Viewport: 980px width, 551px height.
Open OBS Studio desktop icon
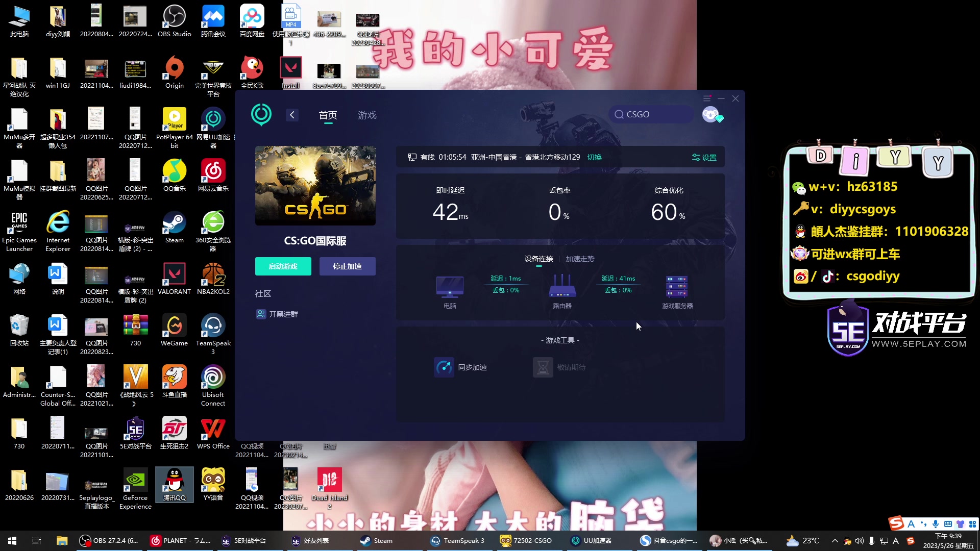[x=174, y=21]
